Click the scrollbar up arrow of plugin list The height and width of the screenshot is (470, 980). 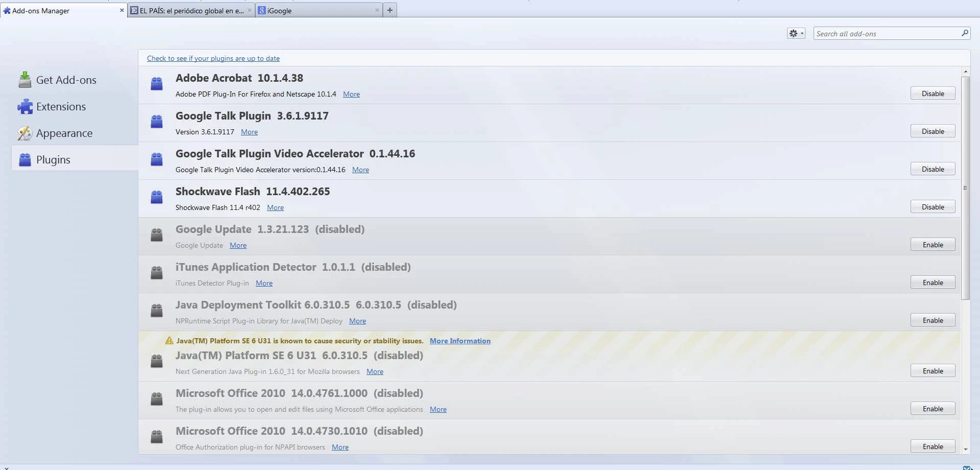tap(965, 72)
